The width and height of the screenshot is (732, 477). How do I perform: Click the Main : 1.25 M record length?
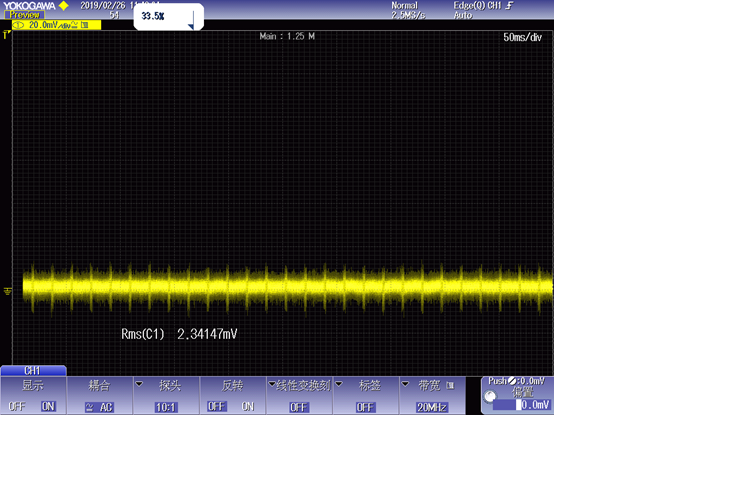(x=287, y=36)
